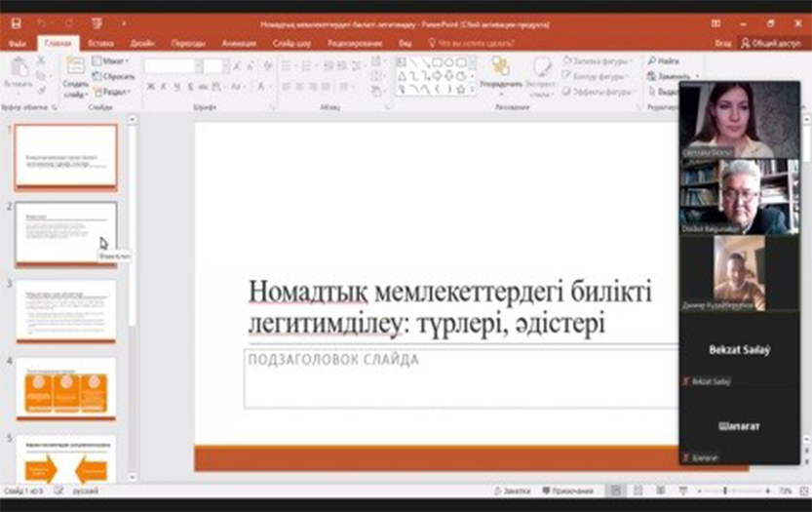
Task: Expand the Layout (Макет) dropdown
Action: click(x=112, y=60)
